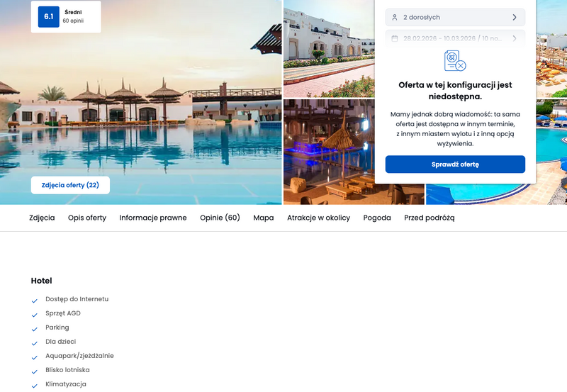Click chevron arrow on the travellers field
This screenshot has height=392, width=567.
pyautogui.click(x=515, y=17)
